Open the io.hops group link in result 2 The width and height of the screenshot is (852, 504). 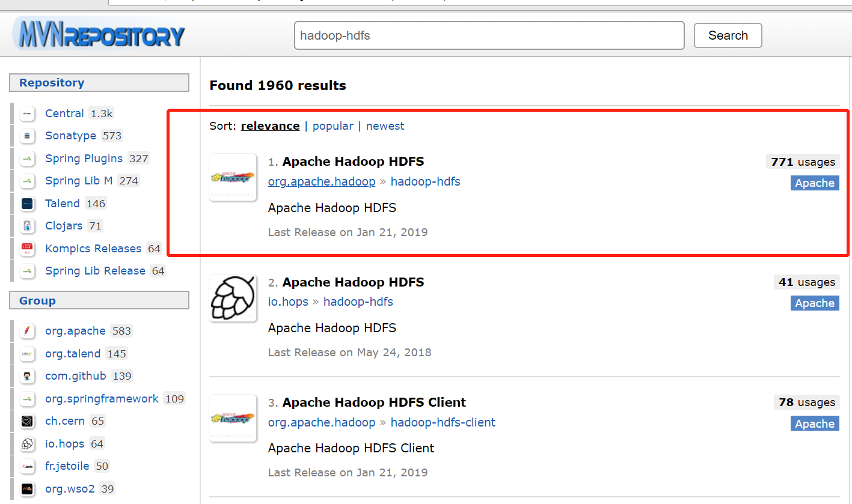[x=288, y=302]
